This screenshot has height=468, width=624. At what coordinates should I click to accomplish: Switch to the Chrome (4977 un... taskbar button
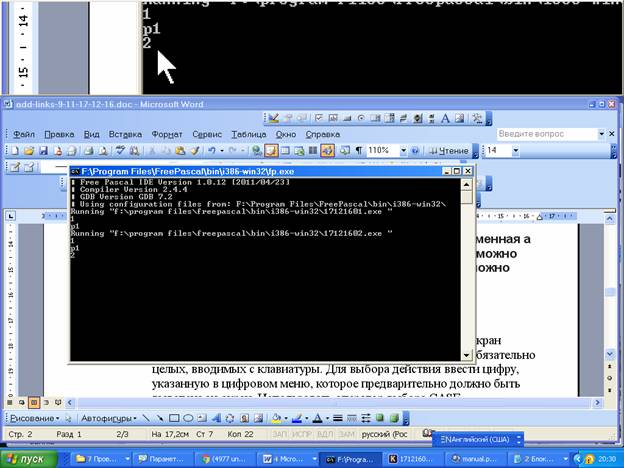click(x=226, y=459)
